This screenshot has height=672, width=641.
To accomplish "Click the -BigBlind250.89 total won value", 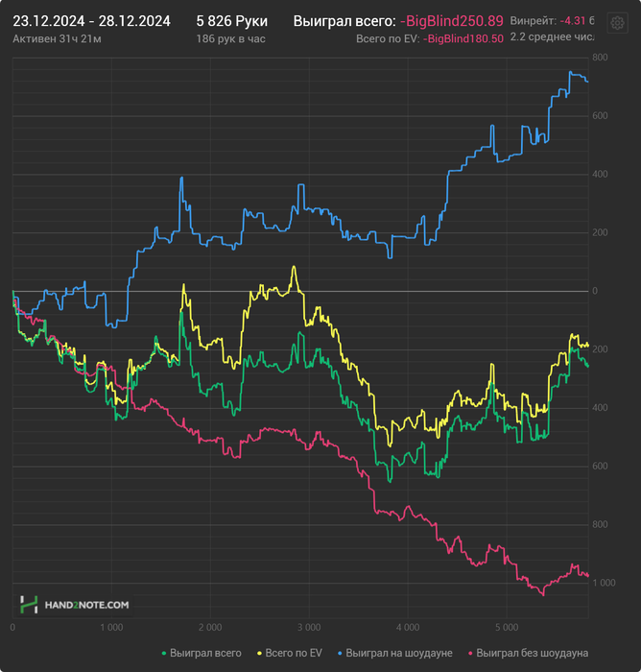I will 452,20.
